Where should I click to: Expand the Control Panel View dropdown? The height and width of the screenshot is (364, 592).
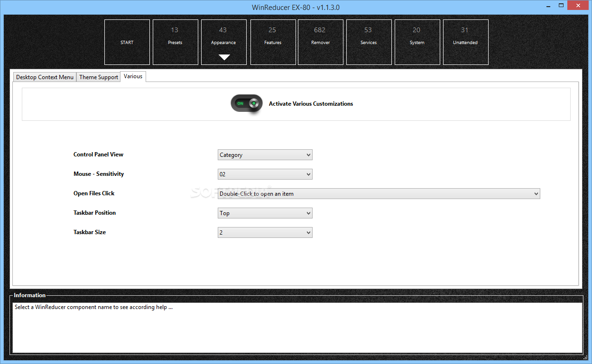pyautogui.click(x=265, y=155)
